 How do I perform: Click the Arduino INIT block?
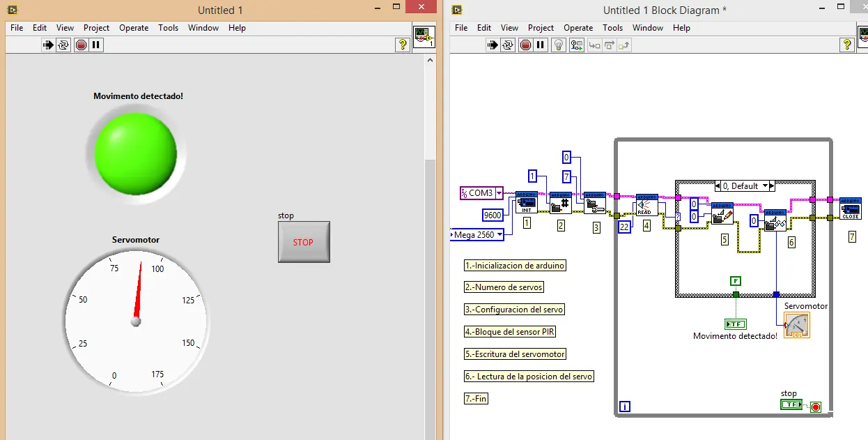coord(526,202)
